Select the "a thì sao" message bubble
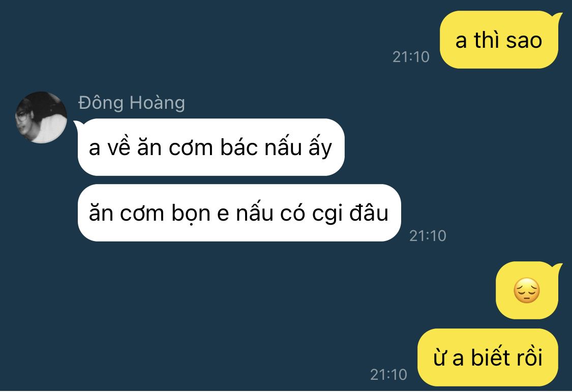The image size is (572, 392). coord(499,40)
